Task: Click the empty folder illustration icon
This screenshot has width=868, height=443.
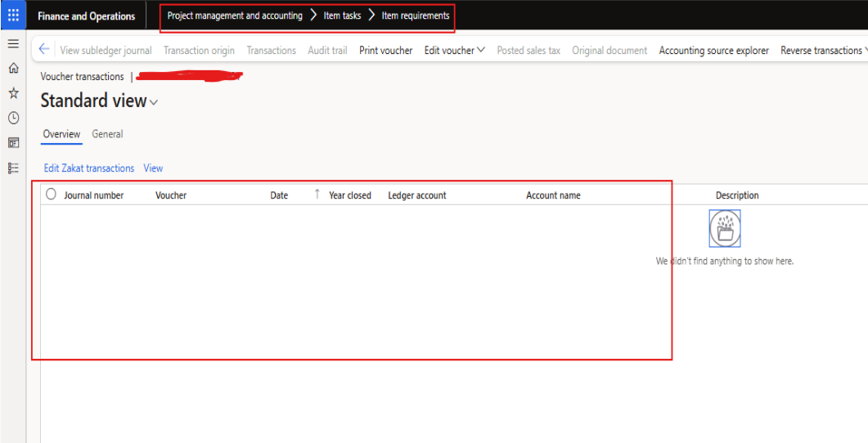Action: [725, 229]
